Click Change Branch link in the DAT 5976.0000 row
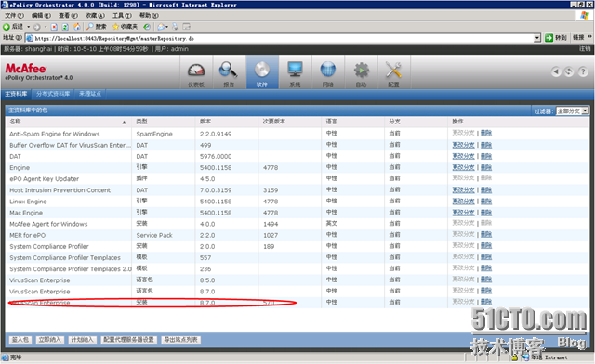Image resolution: width=595 pixels, height=364 pixels. [x=463, y=156]
